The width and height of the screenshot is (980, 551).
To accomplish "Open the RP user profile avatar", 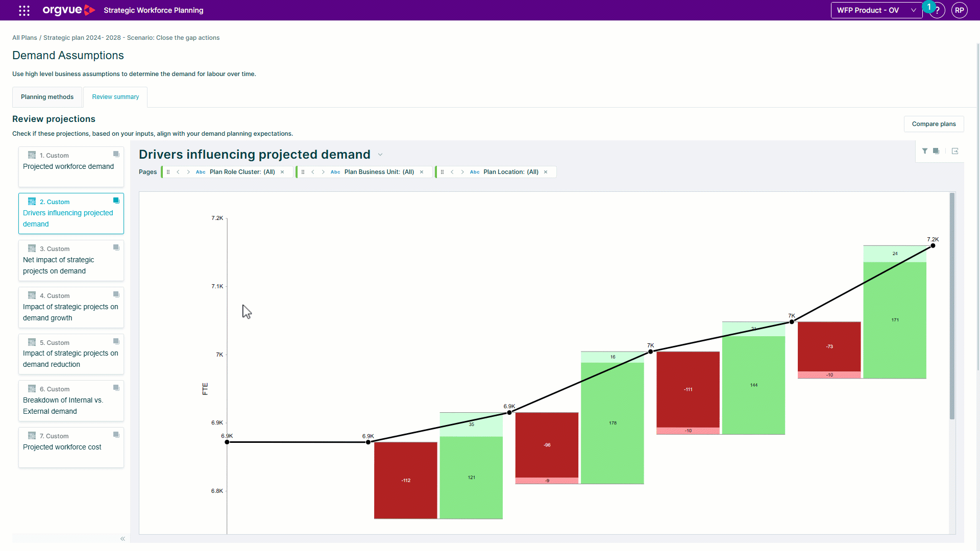I will click(960, 10).
